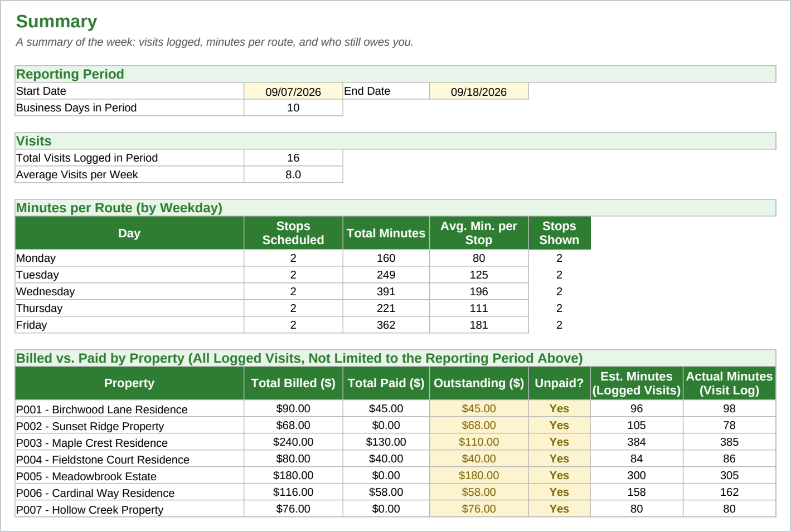Select the $116.00 total billed cell

[x=293, y=492]
